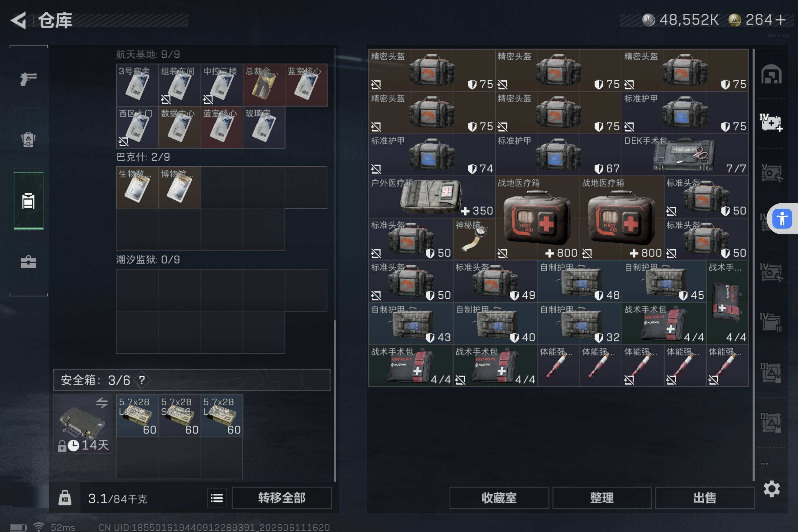Select the DEK手术包 item
798x532 pixels.
(x=685, y=155)
